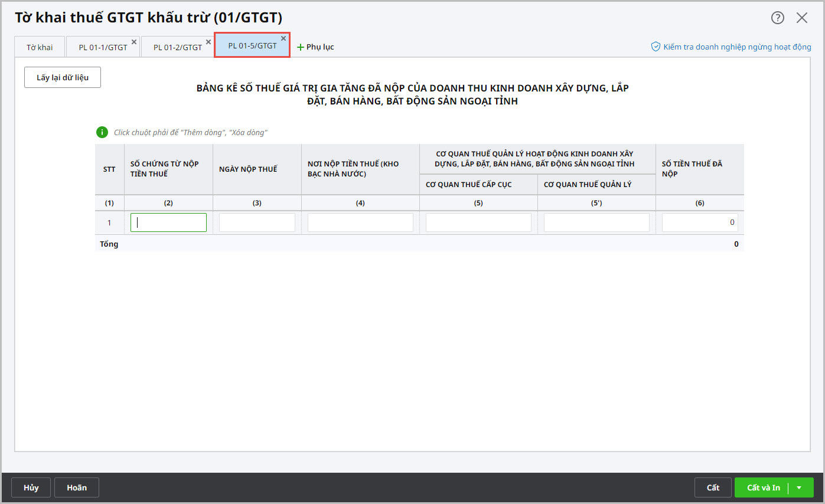Close the PL 01-5/GTGT tab

(283, 38)
